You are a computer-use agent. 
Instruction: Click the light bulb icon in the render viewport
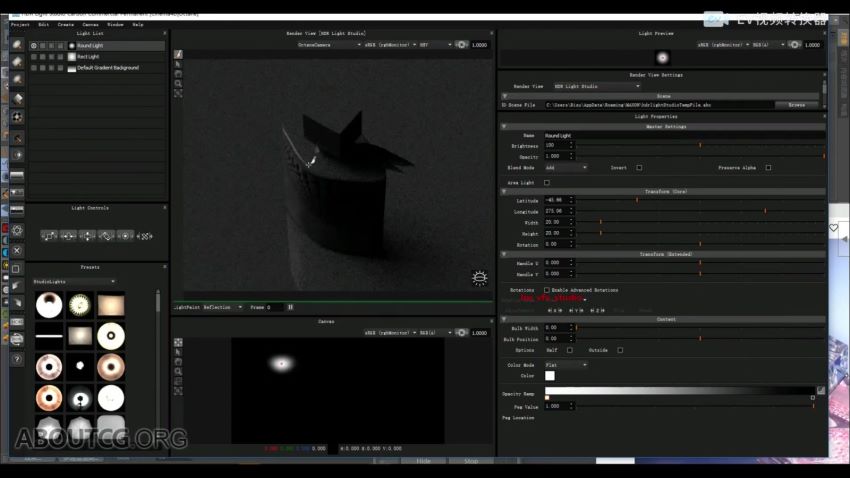click(479, 278)
